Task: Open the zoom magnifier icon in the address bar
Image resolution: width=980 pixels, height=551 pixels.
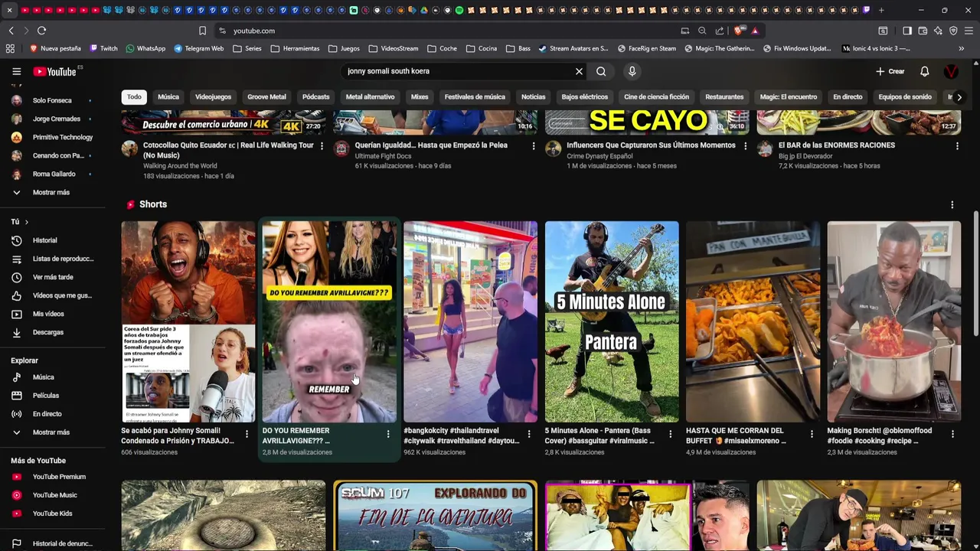Action: [702, 31]
